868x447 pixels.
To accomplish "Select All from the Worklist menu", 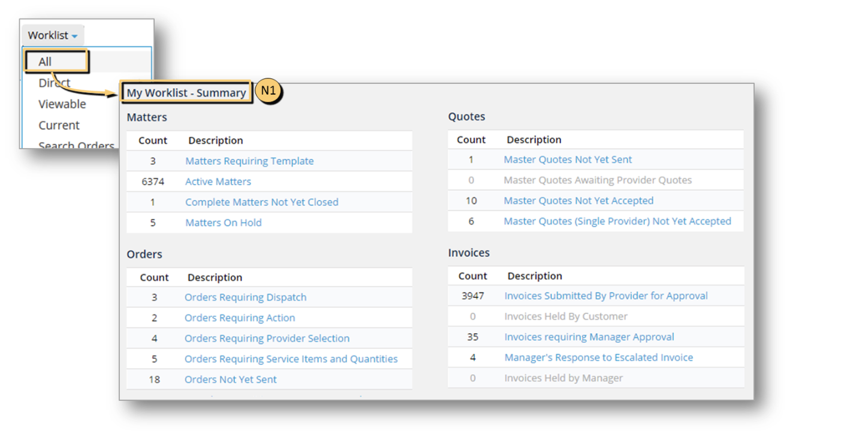I will 46,62.
